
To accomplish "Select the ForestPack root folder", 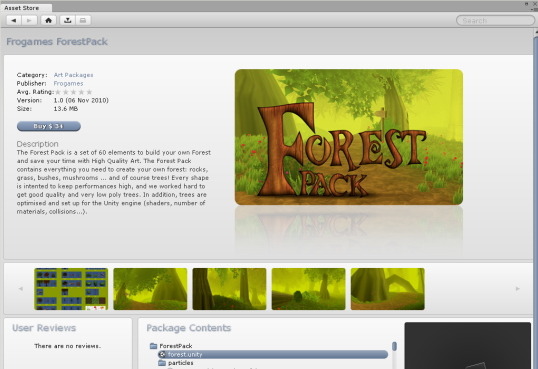I will (x=176, y=346).
